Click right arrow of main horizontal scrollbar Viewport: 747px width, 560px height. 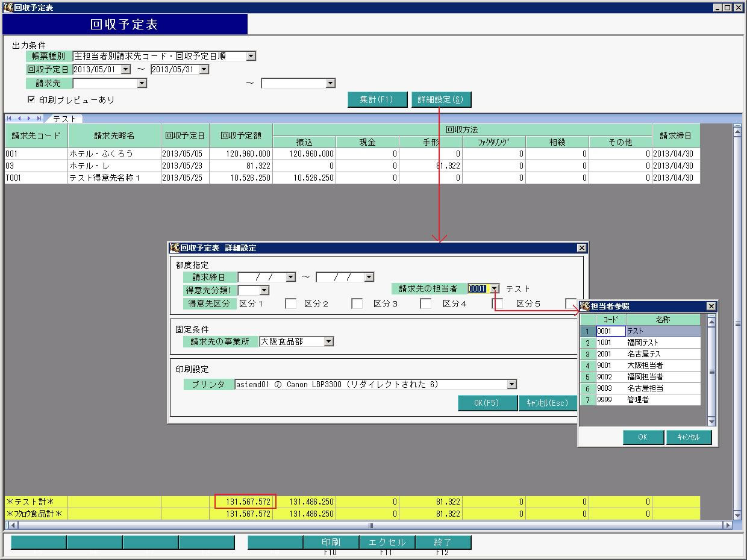coord(727,525)
